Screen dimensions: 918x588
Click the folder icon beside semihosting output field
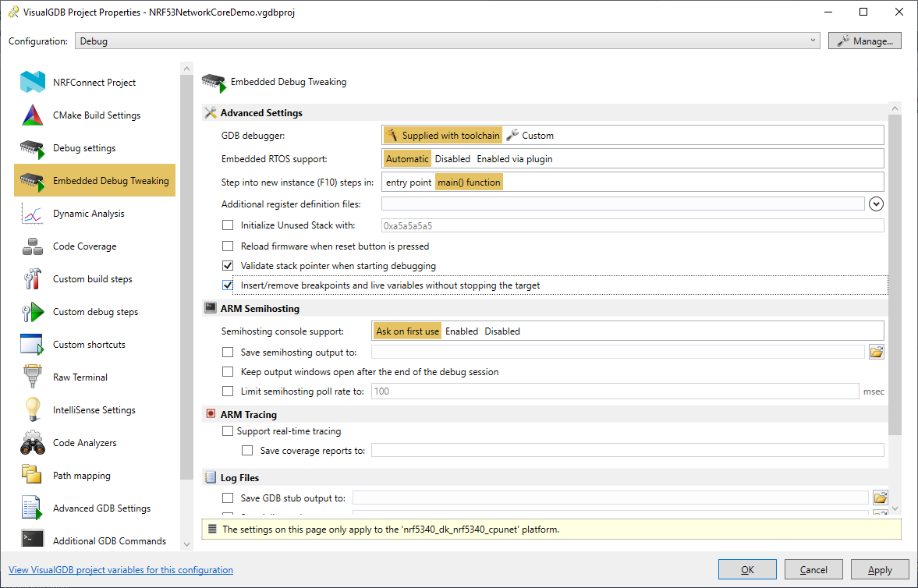[x=877, y=352]
